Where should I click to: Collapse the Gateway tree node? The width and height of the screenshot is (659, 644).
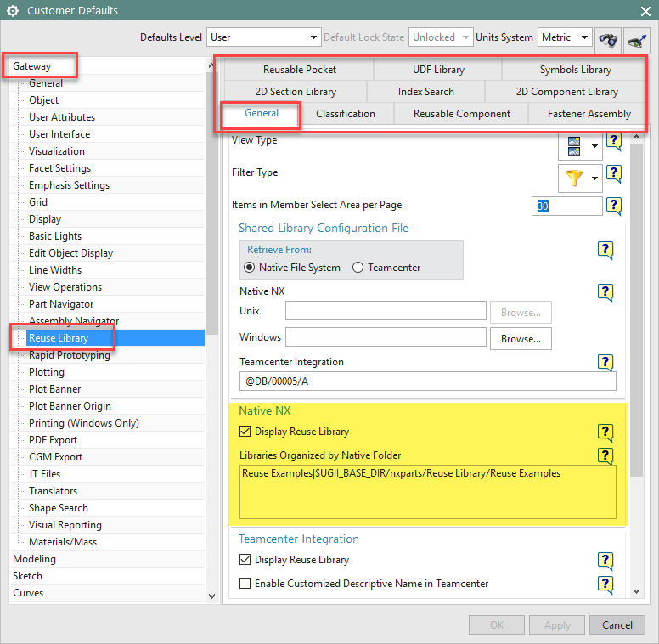(32, 66)
